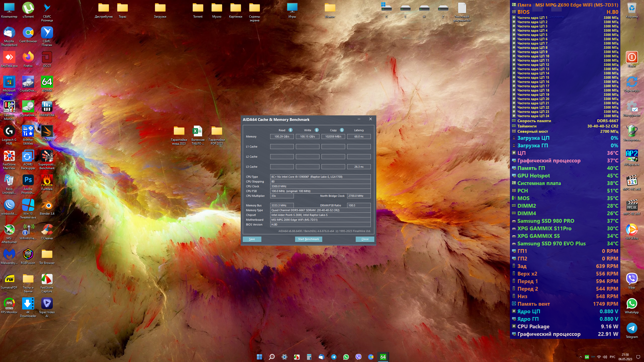This screenshot has height=362, width=644.
Task: Click the Memory Latency result field
Action: coord(359,137)
